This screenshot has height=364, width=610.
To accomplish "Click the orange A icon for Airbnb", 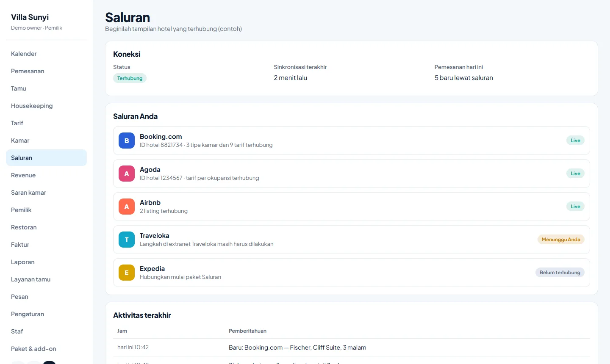I will coord(127,207).
